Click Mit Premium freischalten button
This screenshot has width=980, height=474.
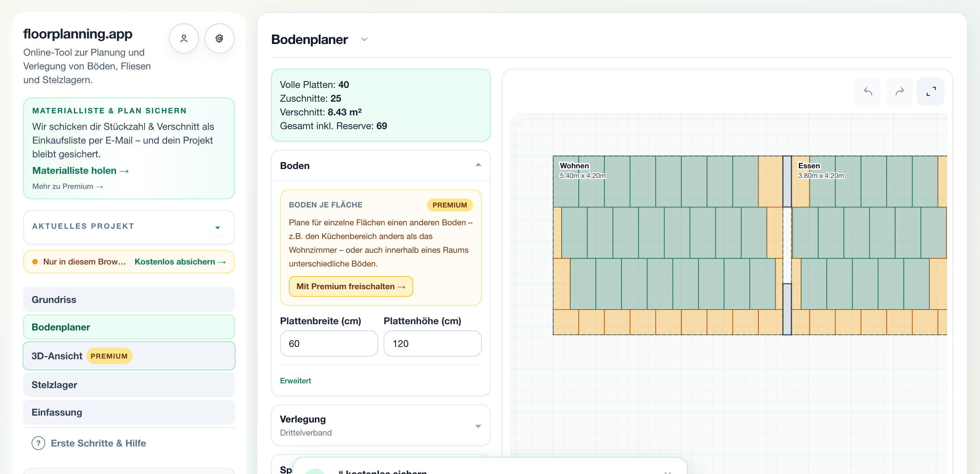tap(351, 286)
